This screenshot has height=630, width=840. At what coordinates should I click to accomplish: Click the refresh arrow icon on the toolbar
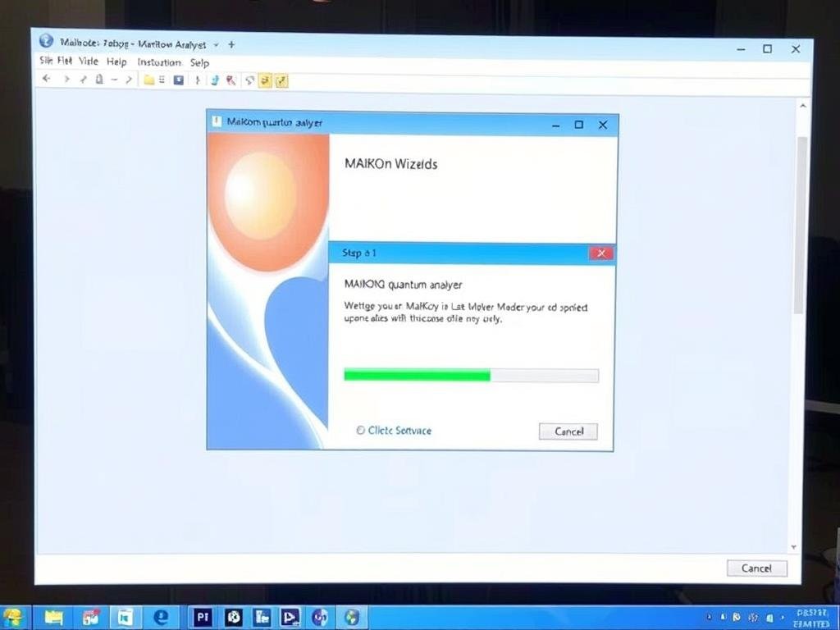click(249, 80)
